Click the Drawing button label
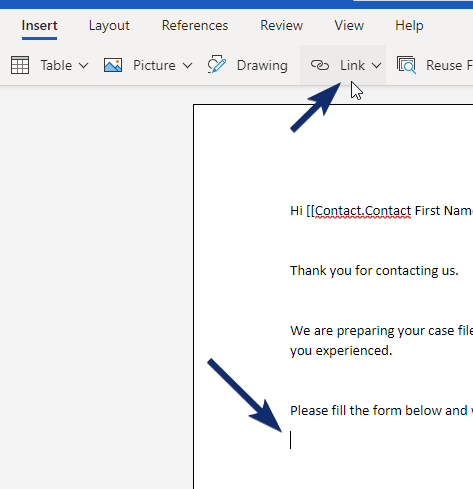 click(x=262, y=65)
